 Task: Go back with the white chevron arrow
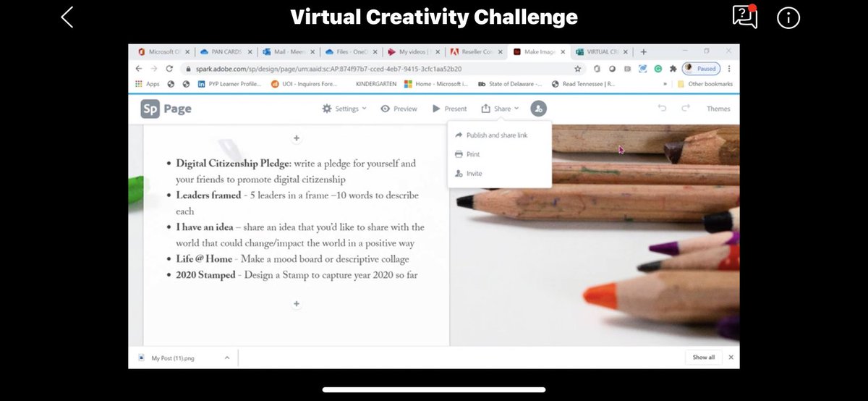click(67, 17)
